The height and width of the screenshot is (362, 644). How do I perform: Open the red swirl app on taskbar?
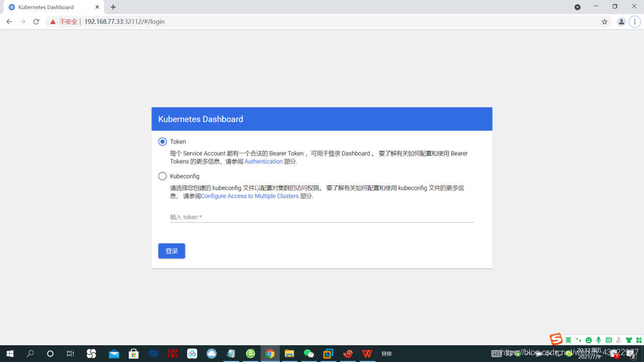pos(348,353)
